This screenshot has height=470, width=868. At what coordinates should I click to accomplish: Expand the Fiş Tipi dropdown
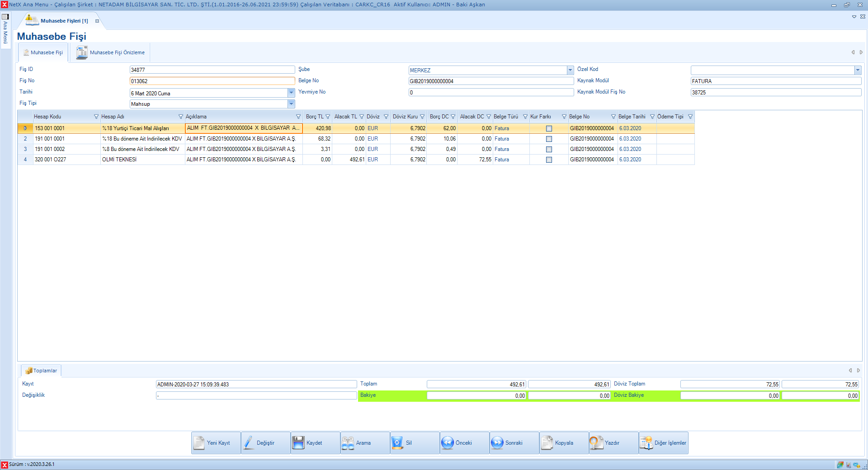[x=291, y=104]
